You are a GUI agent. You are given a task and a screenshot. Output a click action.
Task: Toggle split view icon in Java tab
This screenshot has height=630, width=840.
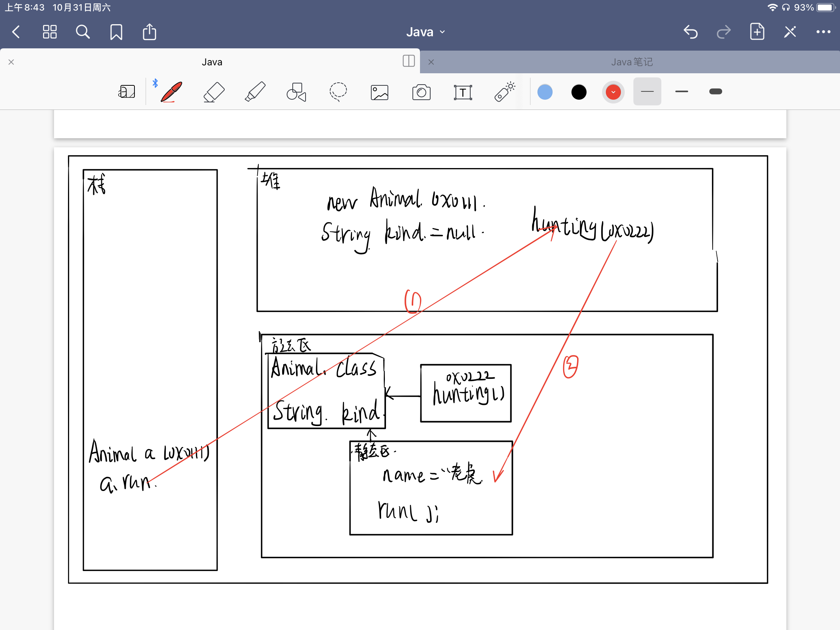(x=409, y=61)
